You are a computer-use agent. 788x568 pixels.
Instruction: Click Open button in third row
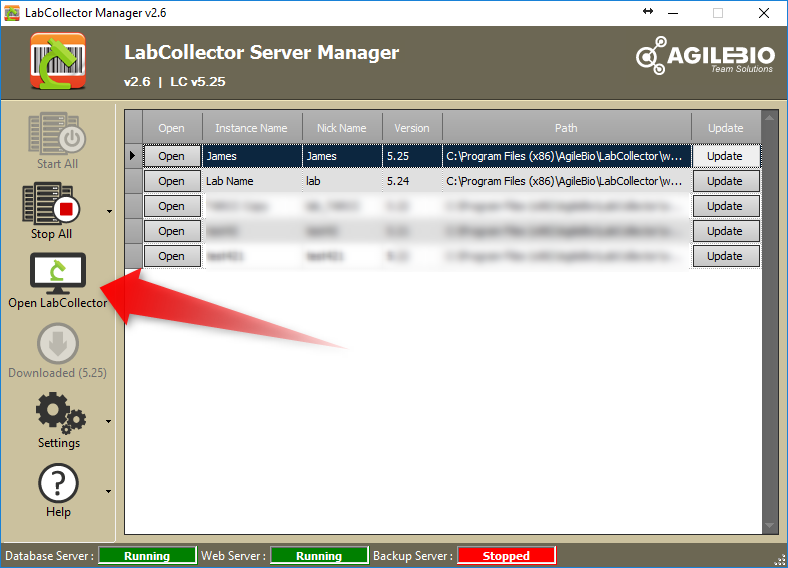pyautogui.click(x=172, y=206)
